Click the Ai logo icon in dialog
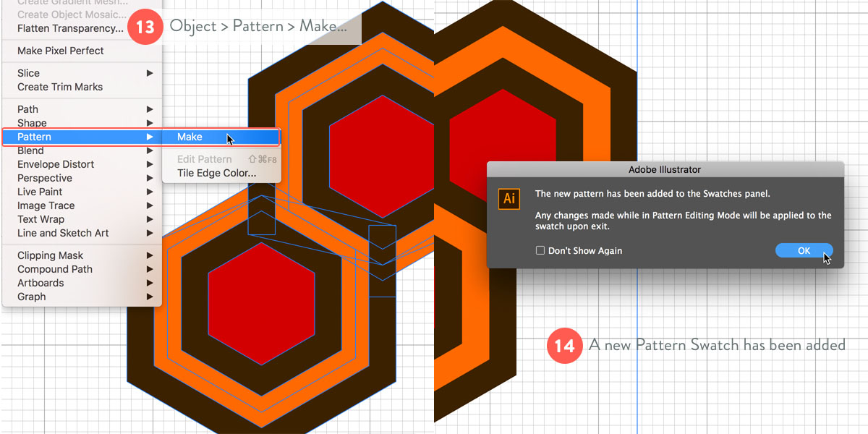The height and width of the screenshot is (434, 868). [x=509, y=198]
